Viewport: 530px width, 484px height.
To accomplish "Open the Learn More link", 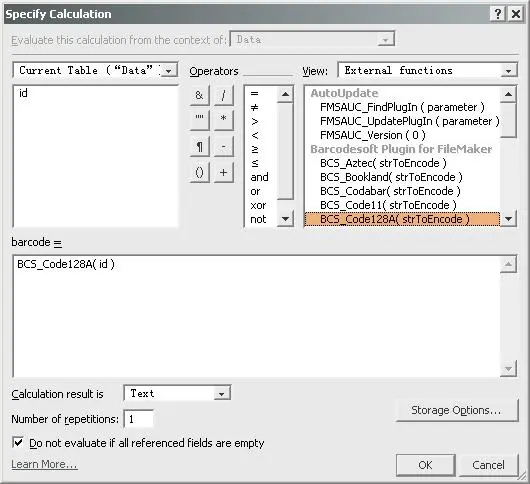I will 44,464.
